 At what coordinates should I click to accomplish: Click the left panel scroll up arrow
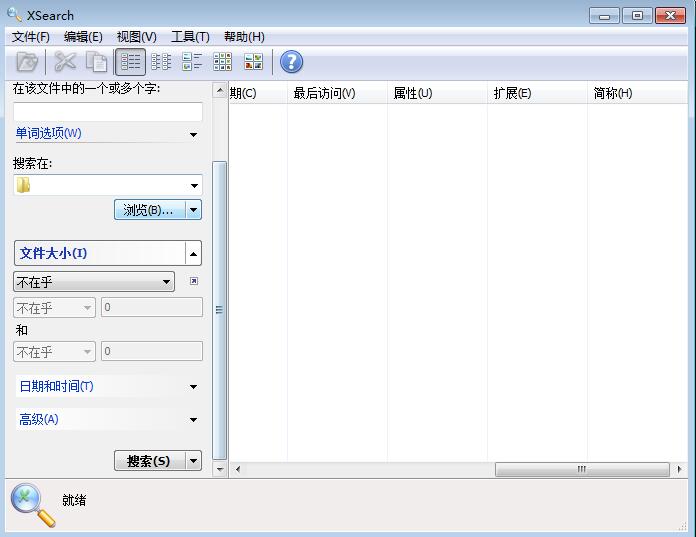click(220, 91)
